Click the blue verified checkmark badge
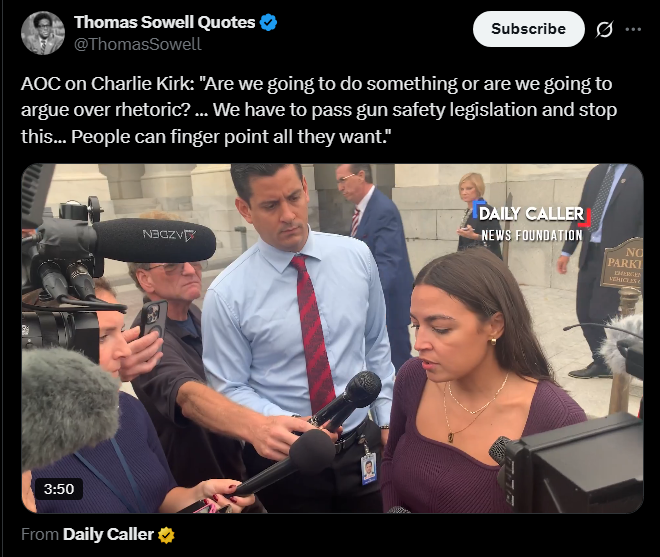Viewport: 660px width, 557px height. pyautogui.click(x=268, y=22)
